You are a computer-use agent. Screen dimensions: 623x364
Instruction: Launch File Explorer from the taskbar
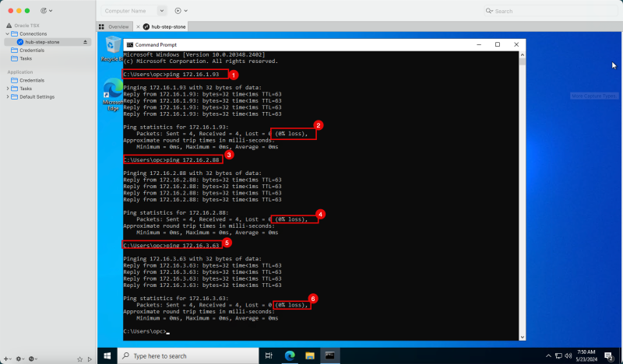[x=310, y=355]
